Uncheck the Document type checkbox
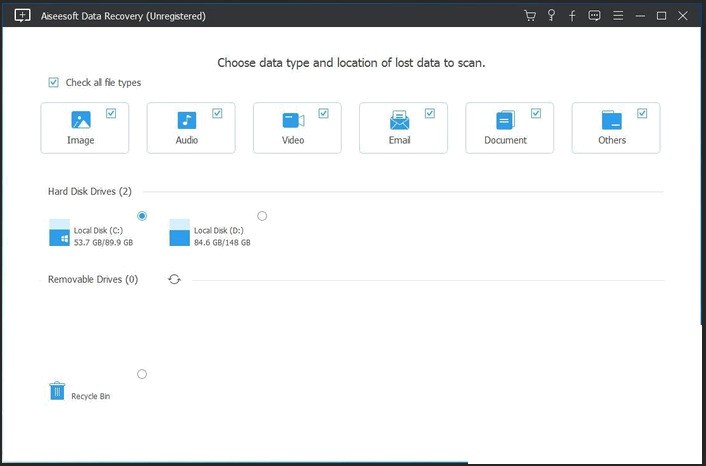Image resolution: width=706 pixels, height=466 pixels. click(536, 113)
